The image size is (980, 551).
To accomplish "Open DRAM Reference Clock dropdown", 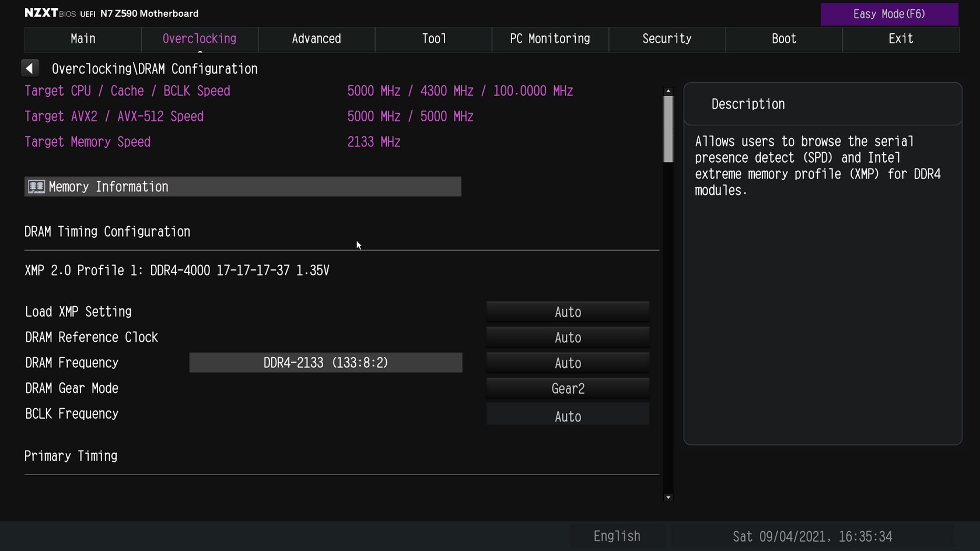I will [568, 338].
